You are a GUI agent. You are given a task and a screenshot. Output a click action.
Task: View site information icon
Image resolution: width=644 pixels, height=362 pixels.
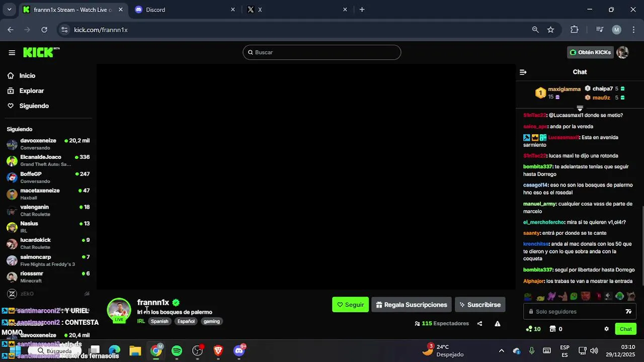64,30
